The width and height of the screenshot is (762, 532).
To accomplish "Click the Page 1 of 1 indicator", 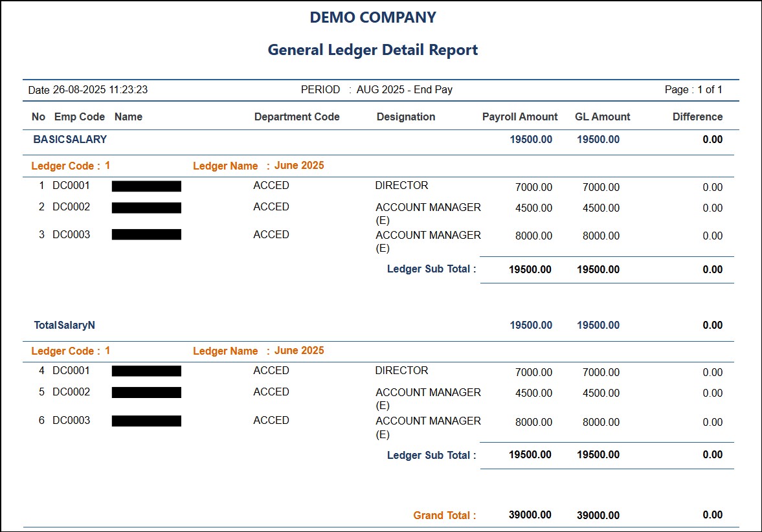I will coord(693,90).
